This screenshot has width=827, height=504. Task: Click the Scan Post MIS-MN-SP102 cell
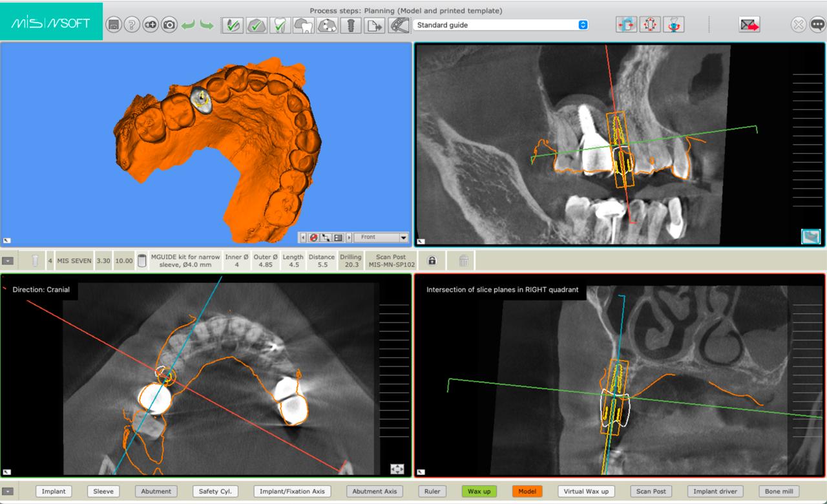(392, 261)
